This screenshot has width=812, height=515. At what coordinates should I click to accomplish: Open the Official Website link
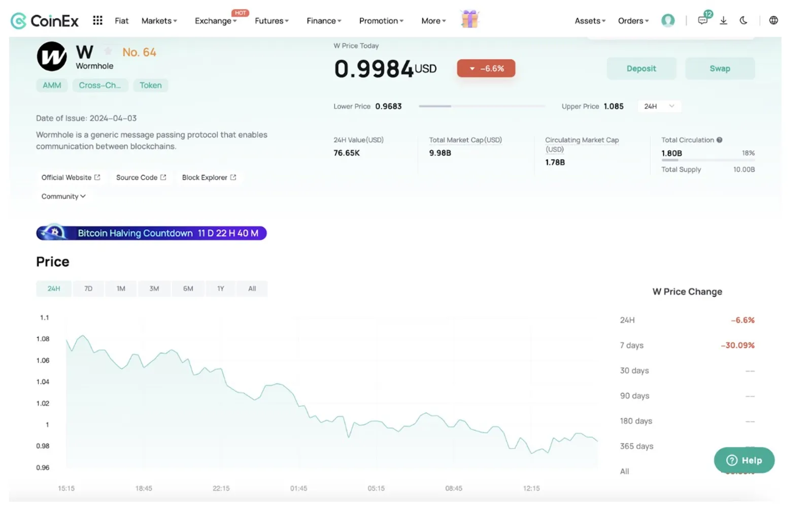tap(71, 178)
